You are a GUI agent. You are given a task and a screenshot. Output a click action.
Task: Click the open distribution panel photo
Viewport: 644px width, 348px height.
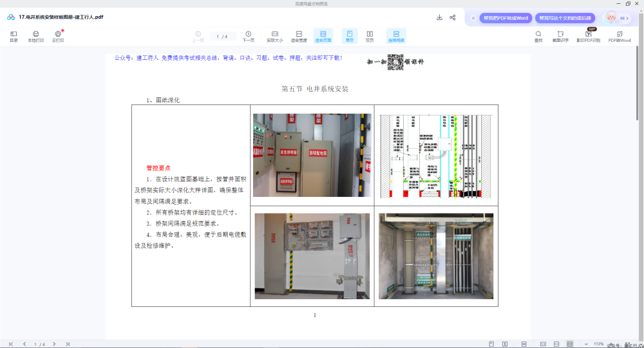[312, 255]
